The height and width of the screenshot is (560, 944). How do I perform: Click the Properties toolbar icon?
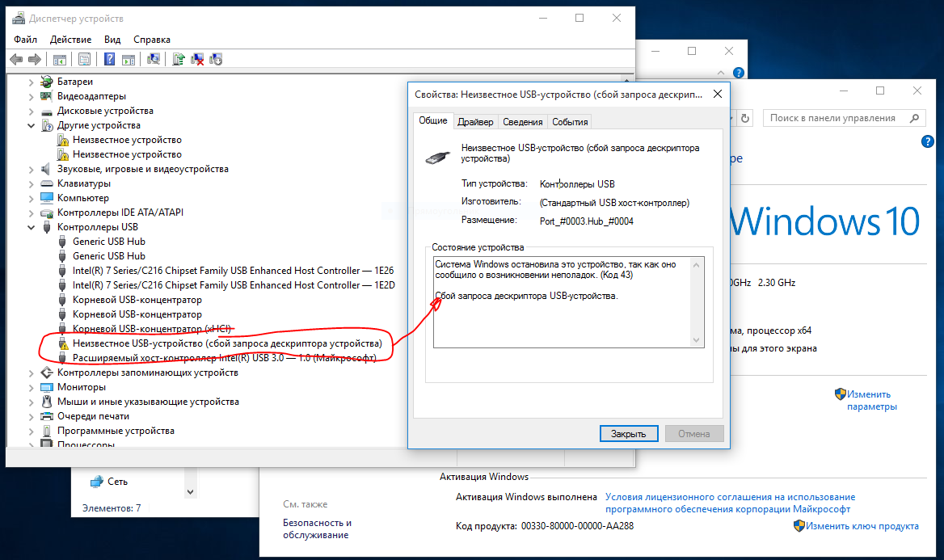(83, 59)
